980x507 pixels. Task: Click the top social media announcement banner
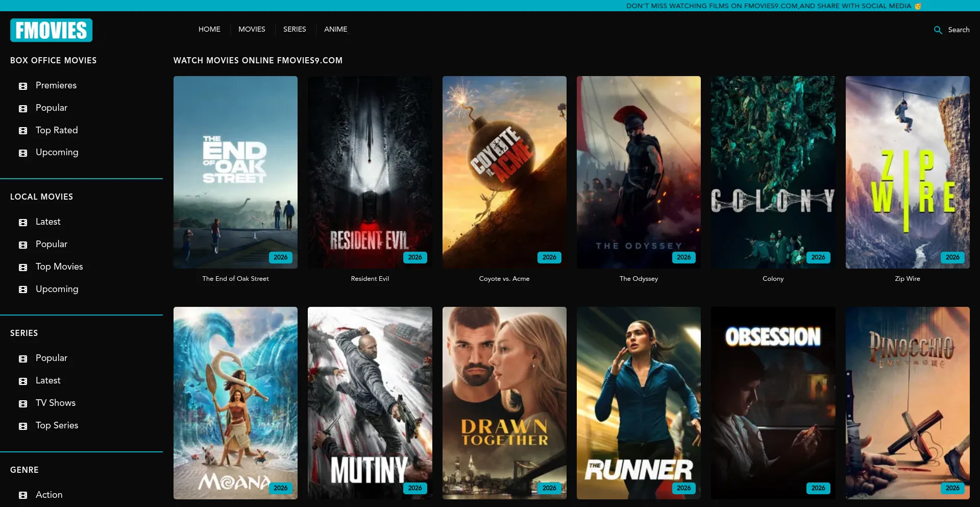490,6
